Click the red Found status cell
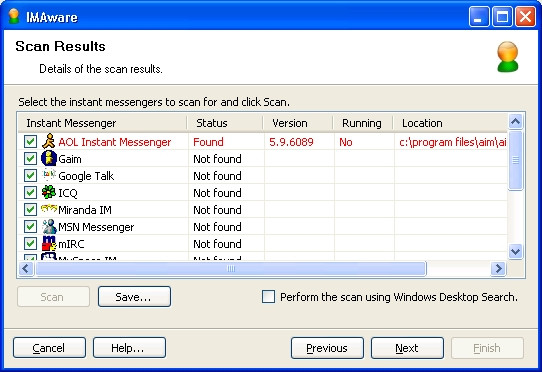 pyautogui.click(x=208, y=142)
